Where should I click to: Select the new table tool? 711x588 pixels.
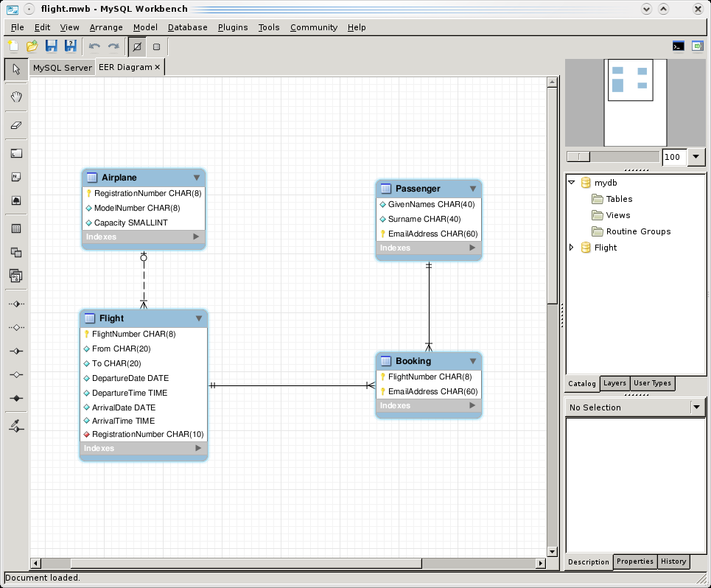tap(16, 228)
